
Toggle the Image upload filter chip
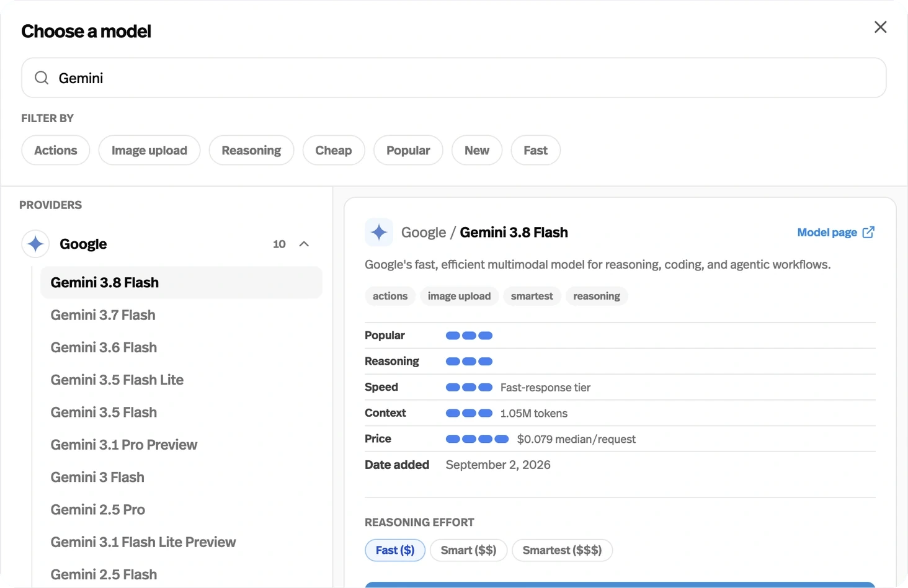point(149,150)
